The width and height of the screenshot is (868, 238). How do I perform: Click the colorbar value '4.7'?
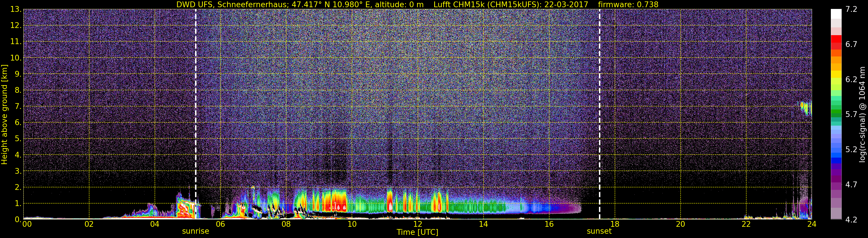point(851,185)
